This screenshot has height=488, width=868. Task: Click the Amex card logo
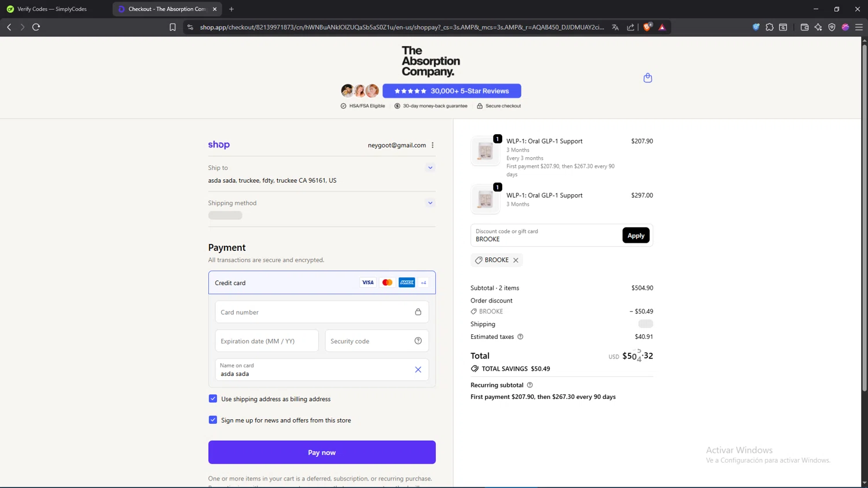point(407,283)
